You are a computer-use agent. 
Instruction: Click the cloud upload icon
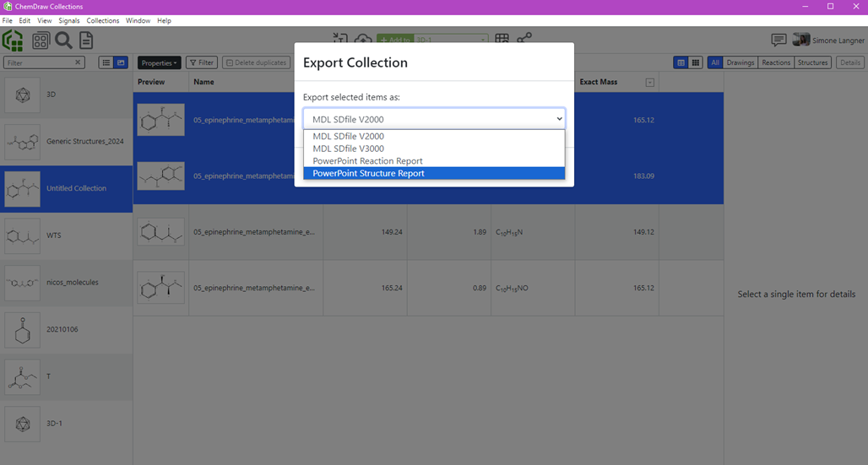coord(363,38)
